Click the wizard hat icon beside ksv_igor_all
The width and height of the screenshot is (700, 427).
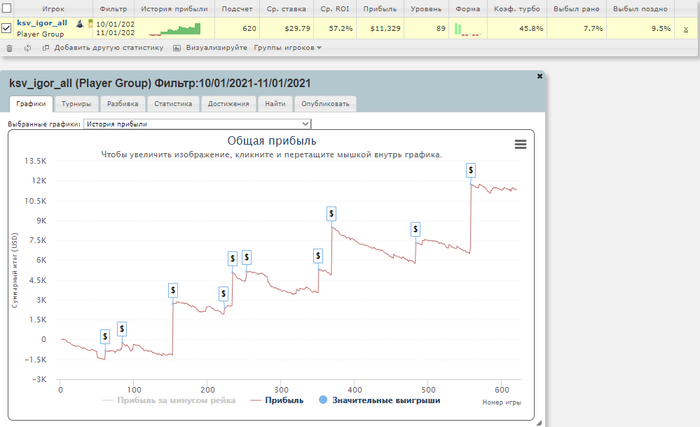click(79, 24)
